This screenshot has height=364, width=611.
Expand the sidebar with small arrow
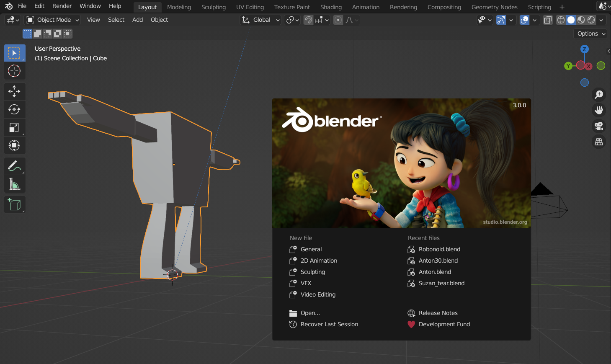point(608,51)
